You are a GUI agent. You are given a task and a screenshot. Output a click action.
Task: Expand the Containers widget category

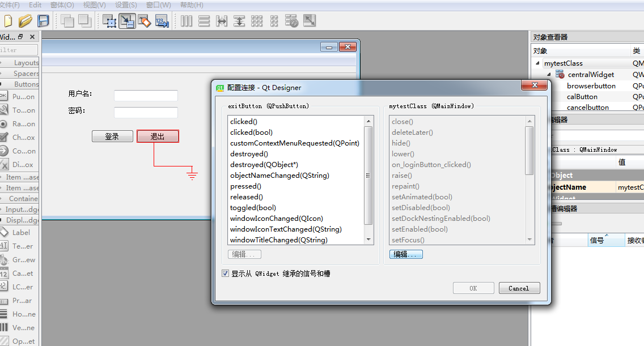19,198
